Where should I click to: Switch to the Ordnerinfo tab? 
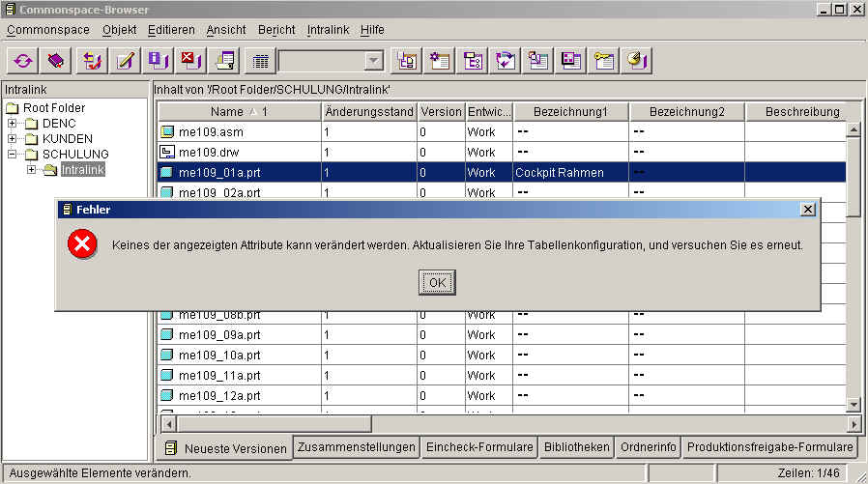click(x=649, y=447)
